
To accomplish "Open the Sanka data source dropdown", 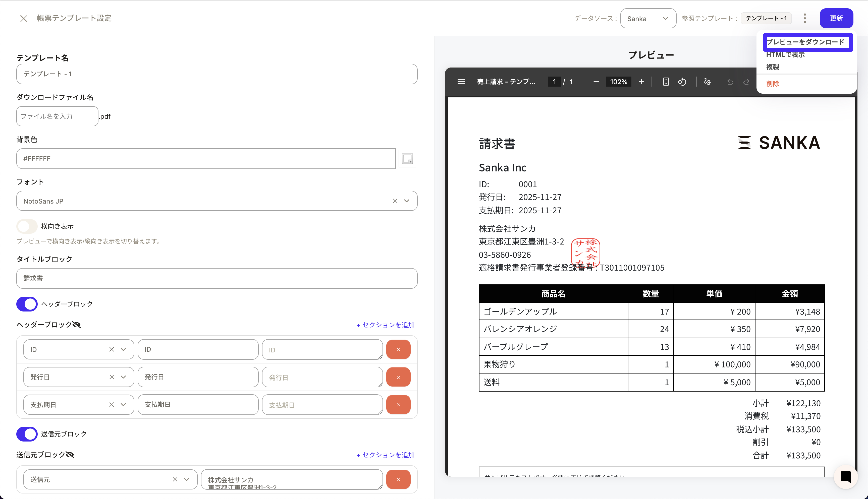I will 648,19.
